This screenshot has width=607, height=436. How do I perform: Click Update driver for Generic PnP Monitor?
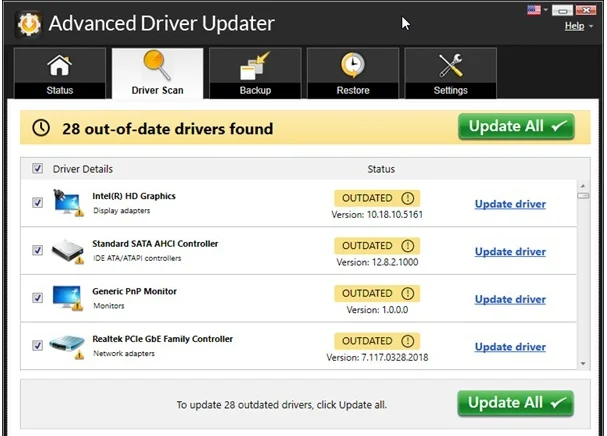coord(510,299)
